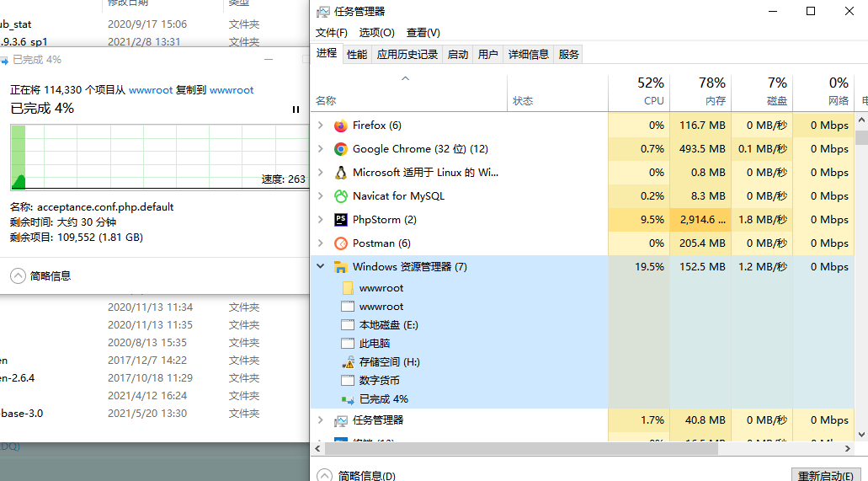Open source wwwroot link in copy dialog
The image size is (868, 481).
coord(151,90)
